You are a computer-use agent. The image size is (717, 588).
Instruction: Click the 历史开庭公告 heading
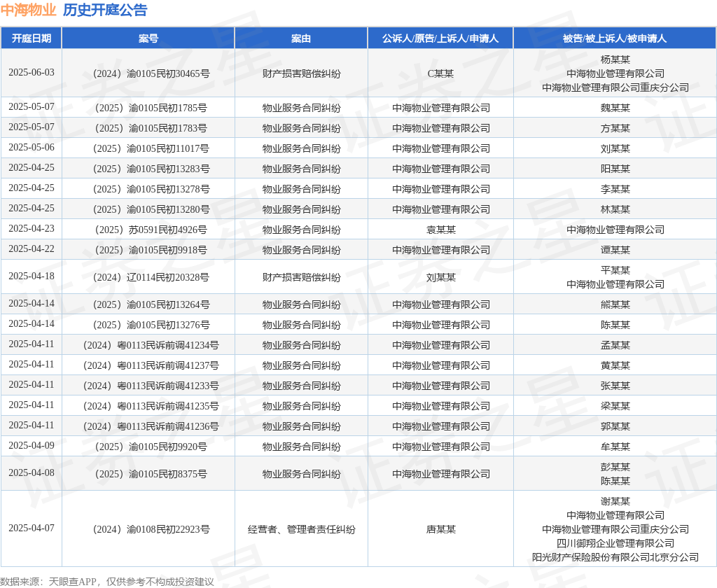(105, 10)
